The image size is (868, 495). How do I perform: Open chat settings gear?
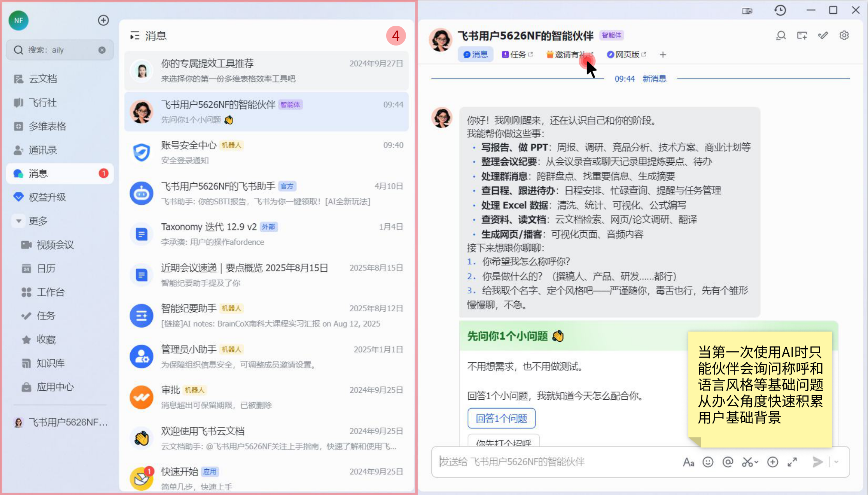coord(844,36)
